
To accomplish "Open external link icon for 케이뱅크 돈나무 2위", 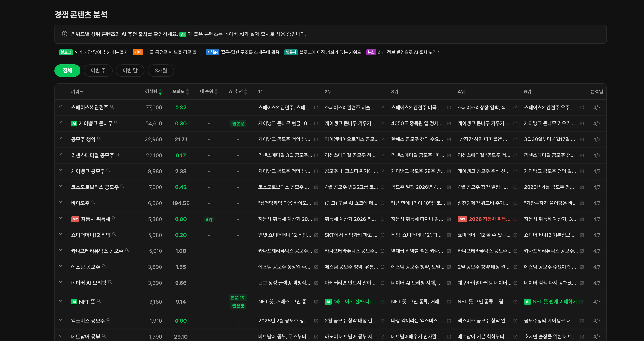I will (382, 124).
